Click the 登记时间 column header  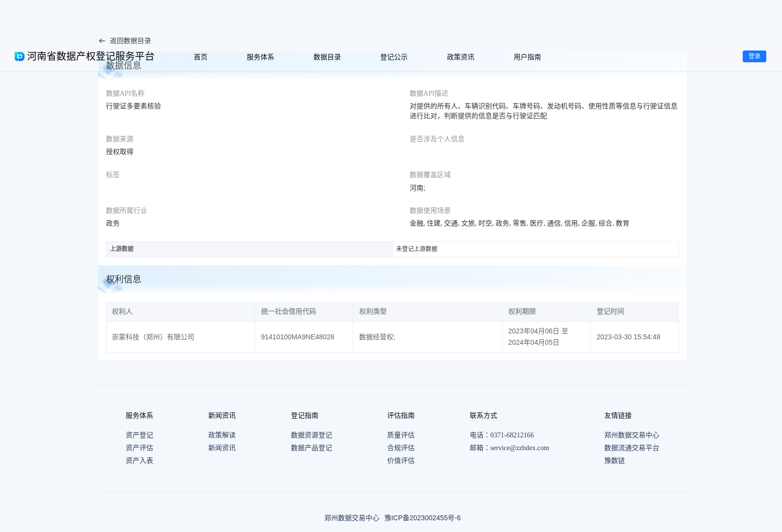634,312
